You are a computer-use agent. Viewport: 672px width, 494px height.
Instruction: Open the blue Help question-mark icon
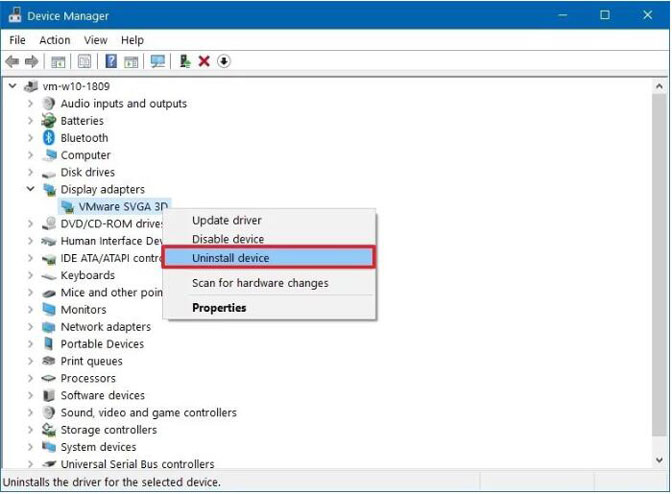tap(111, 62)
